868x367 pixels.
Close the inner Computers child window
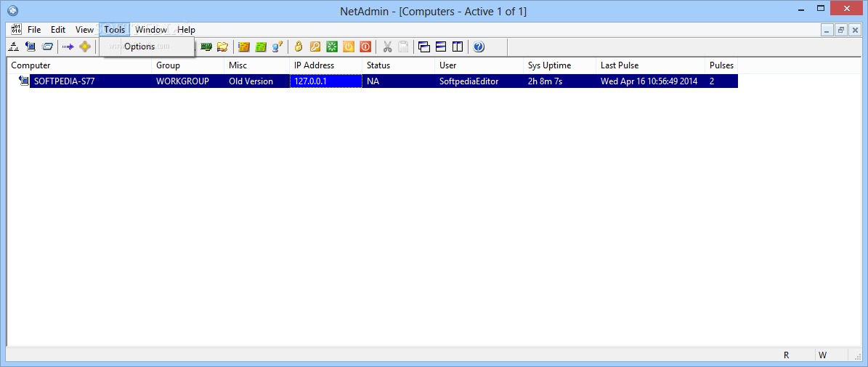(855, 31)
